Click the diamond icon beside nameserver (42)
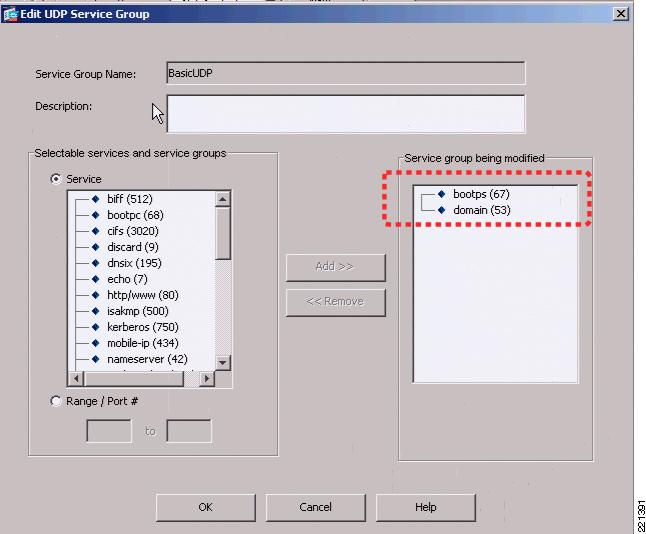The image size is (646, 534). coord(96,359)
